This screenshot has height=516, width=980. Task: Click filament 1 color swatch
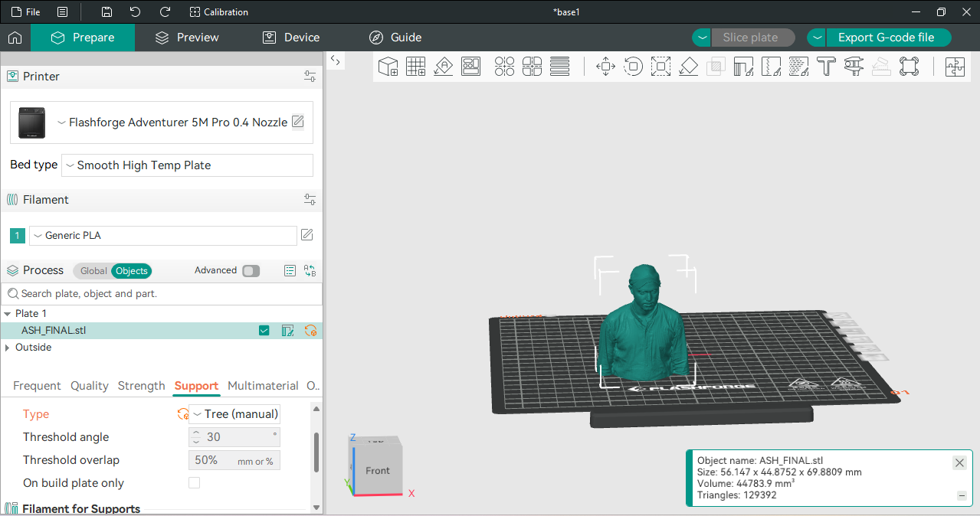point(18,236)
